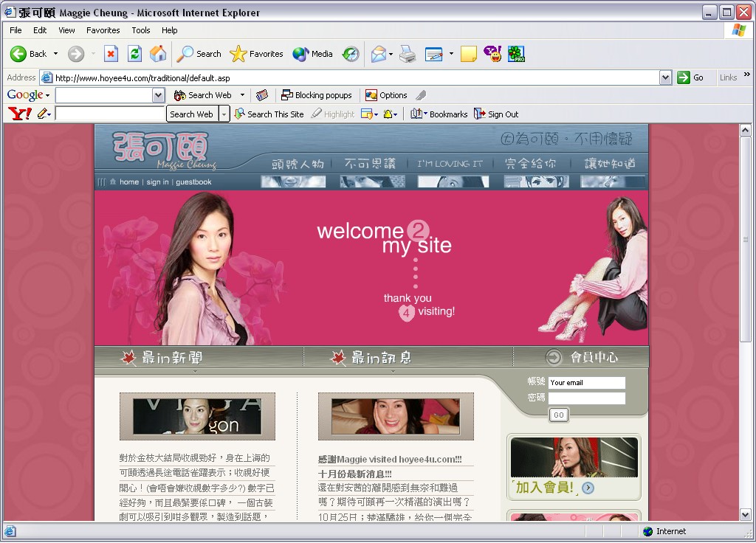The image size is (756, 543).
Task: Go to the Home page icon
Action: tap(158, 54)
